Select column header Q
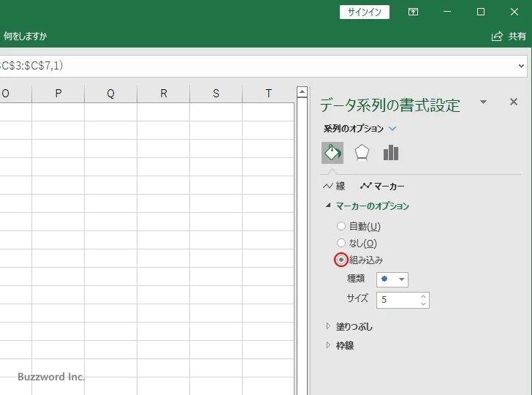Screen dimensions: 532x395 pyautogui.click(x=110, y=93)
